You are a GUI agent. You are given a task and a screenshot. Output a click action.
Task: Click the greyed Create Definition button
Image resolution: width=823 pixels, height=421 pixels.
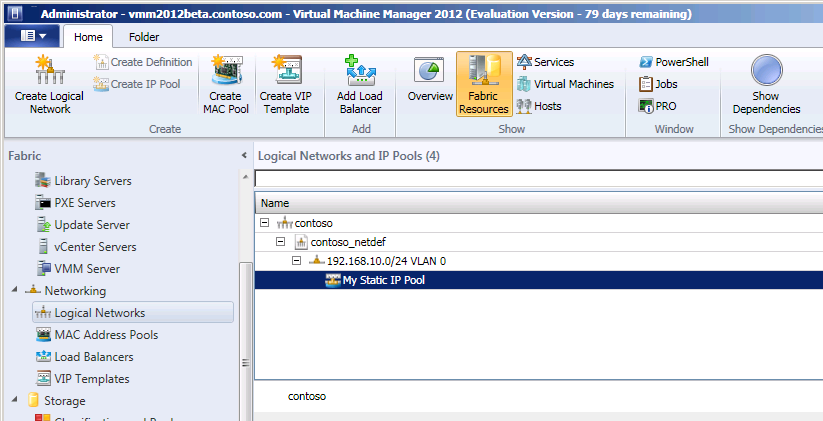tap(143, 62)
